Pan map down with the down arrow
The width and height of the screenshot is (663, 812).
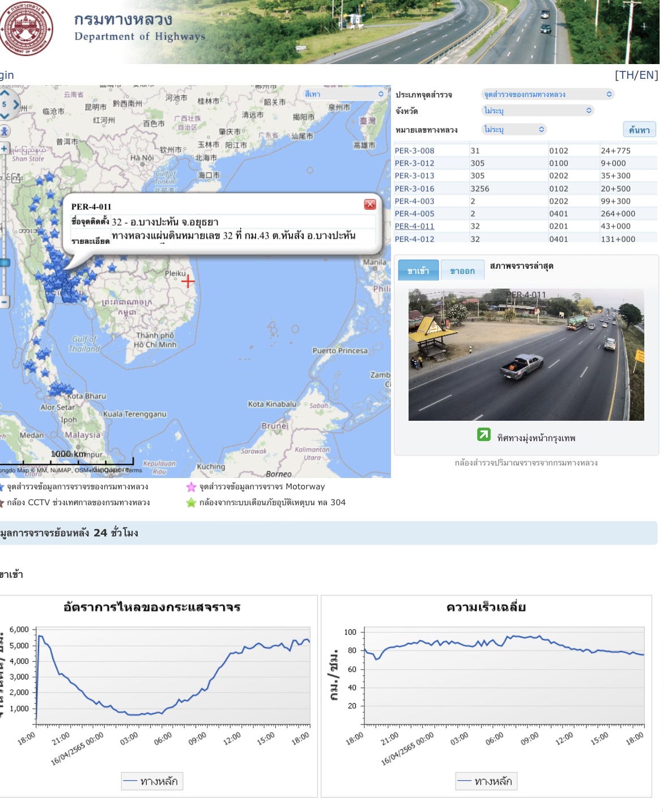pos(5,116)
